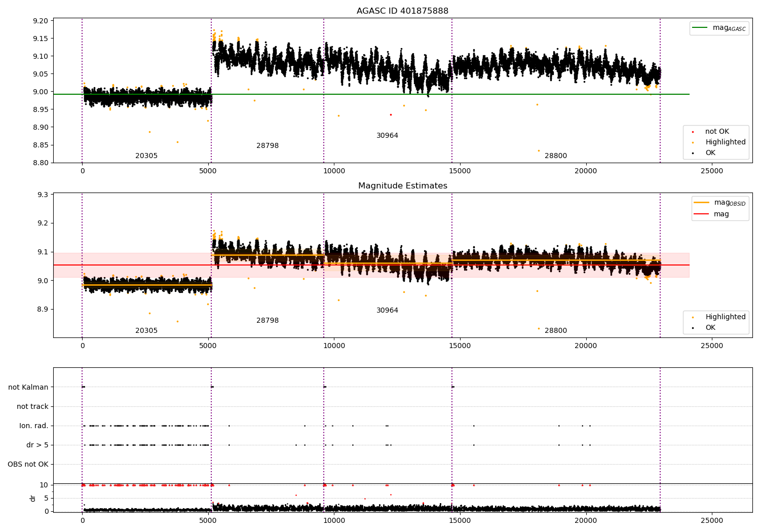Select the 'mag' red line legend label
The height and width of the screenshot is (532, 760).
click(x=721, y=214)
